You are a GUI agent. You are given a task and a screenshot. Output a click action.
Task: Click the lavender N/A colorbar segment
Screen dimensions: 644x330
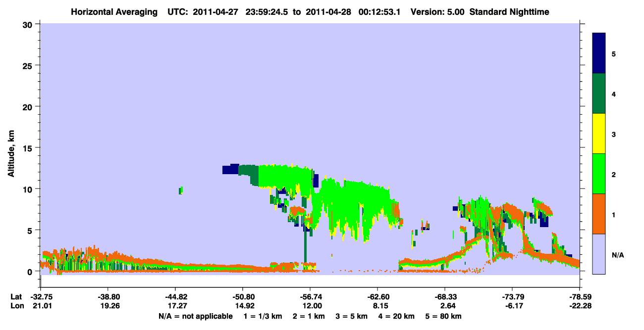[599, 254]
